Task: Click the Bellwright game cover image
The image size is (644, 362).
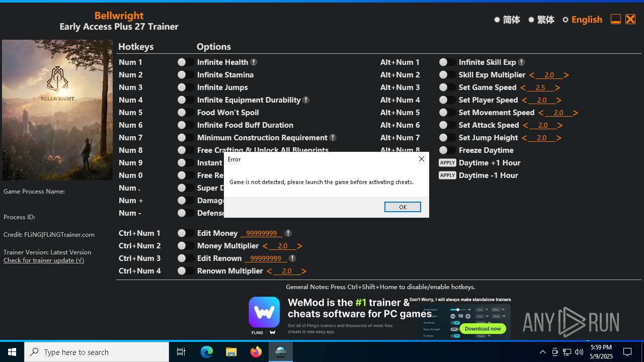Action: (57, 110)
